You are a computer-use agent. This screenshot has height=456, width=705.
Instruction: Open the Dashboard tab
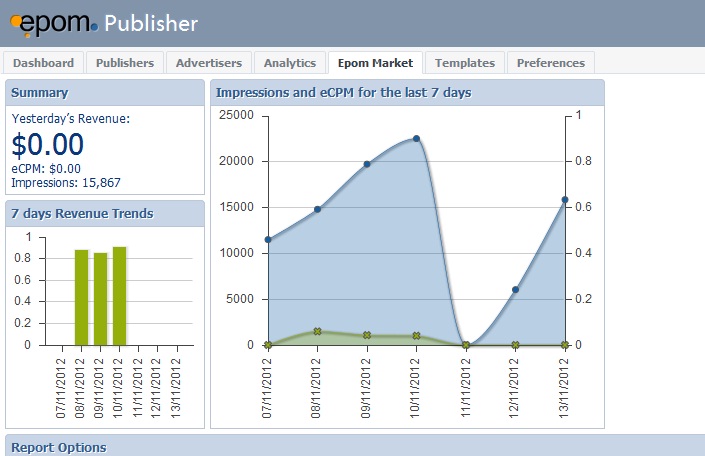pos(44,63)
